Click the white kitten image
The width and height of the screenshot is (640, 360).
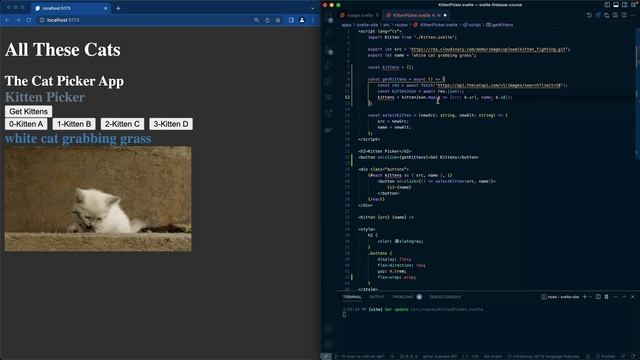coord(98,199)
